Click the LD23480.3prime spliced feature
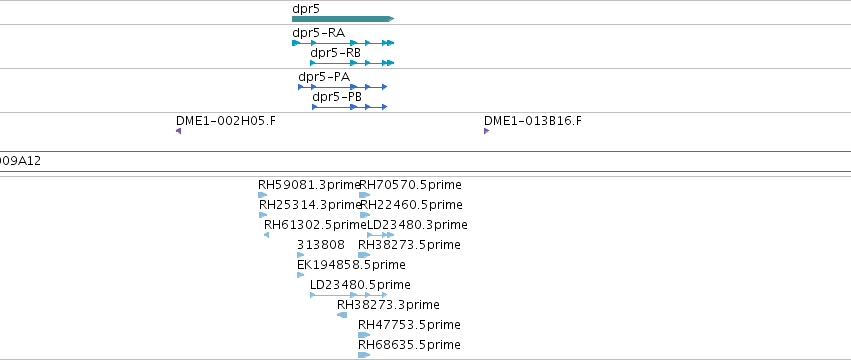Screen dimensions: 851x360 (x=380, y=235)
